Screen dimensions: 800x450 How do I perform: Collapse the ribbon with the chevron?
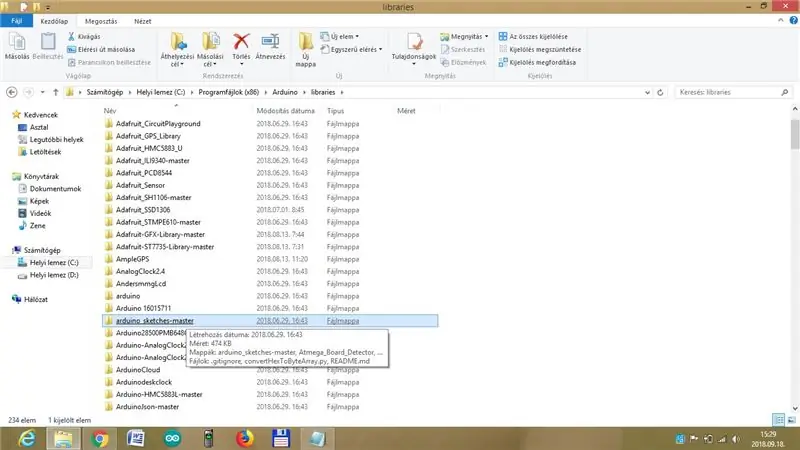click(x=781, y=20)
